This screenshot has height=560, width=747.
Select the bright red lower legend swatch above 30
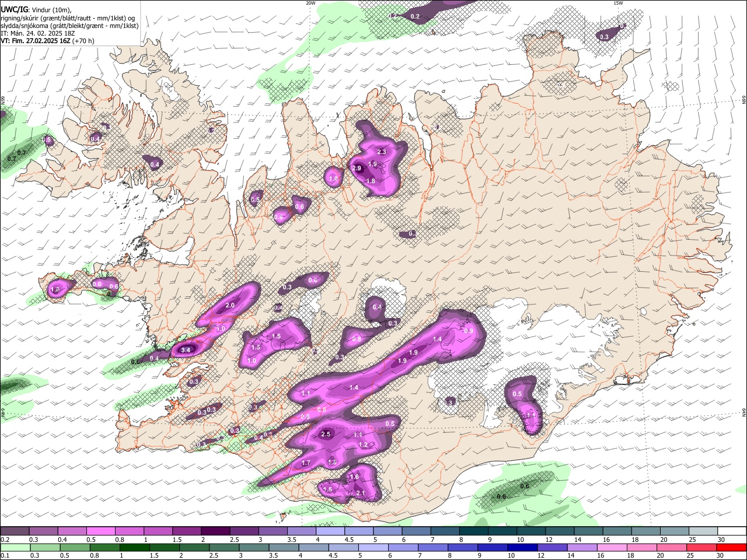732,548
